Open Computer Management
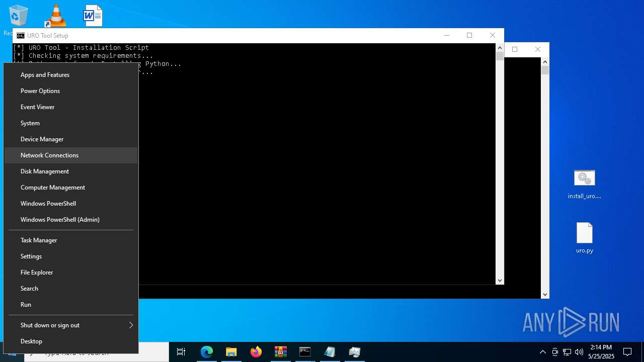Screen dimensions: 644x362 [x=71, y=188]
